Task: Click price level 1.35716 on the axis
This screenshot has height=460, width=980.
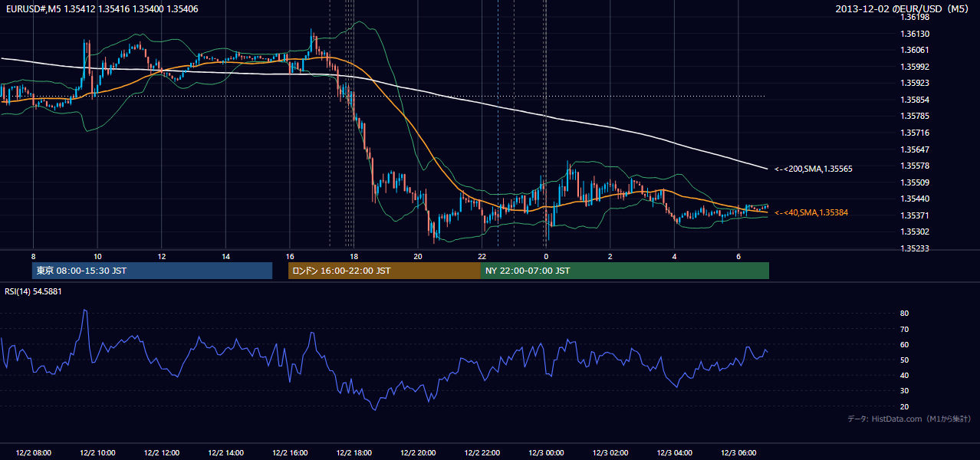Action: tap(915, 133)
